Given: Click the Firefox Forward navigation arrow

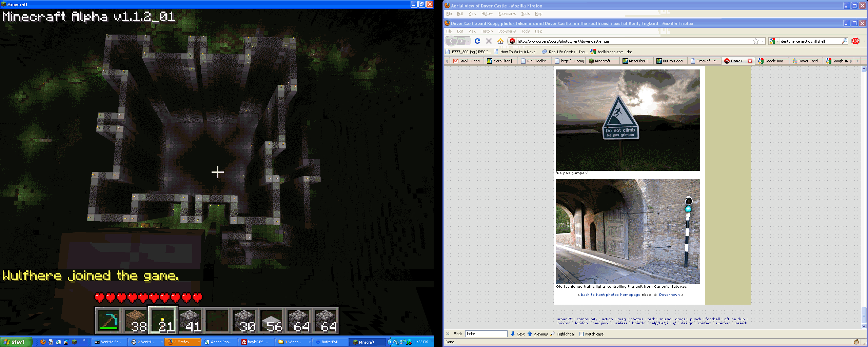Looking at the screenshot, I should coord(461,41).
